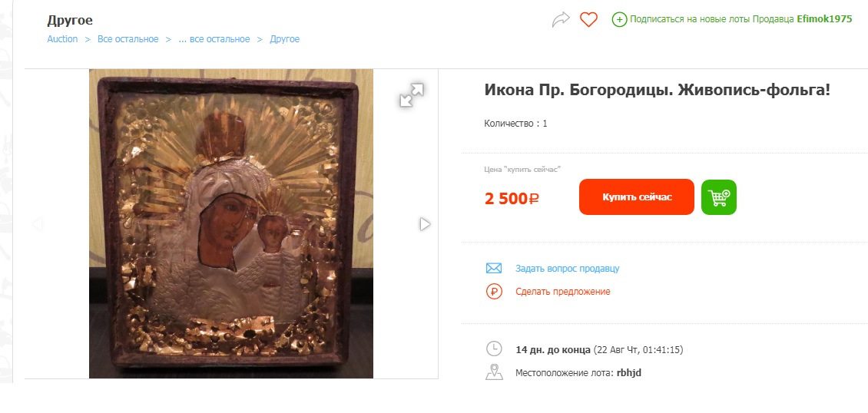868x413 pixels.
Task: Click the icon product photo
Action: tap(230, 224)
